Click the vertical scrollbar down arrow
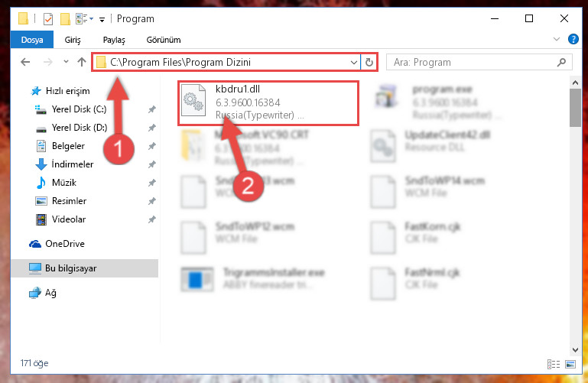The width and height of the screenshot is (588, 383). coord(575,350)
